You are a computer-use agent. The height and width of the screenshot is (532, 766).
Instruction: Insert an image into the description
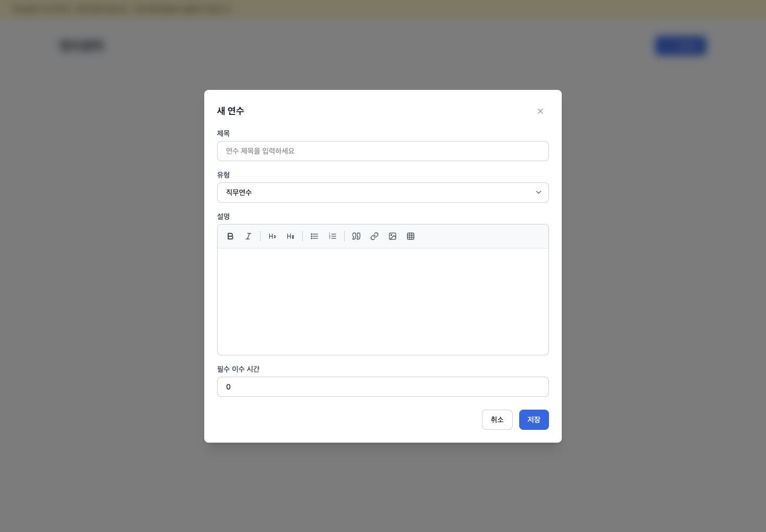[x=393, y=236]
